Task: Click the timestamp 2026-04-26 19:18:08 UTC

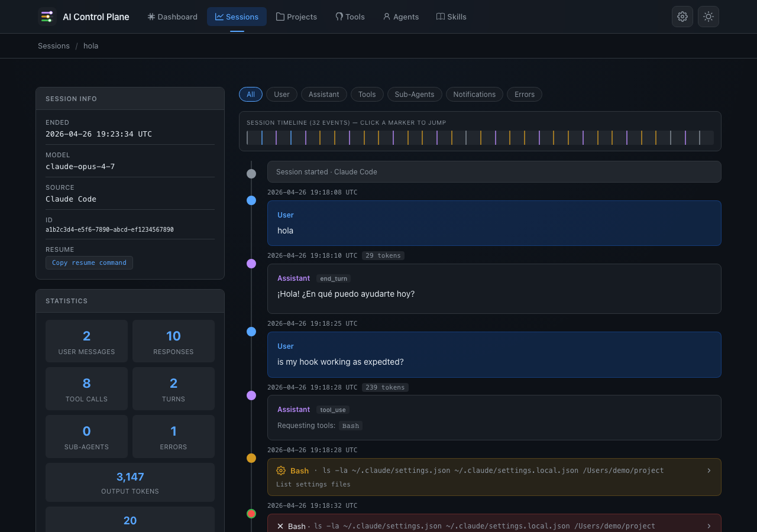Action: tap(312, 192)
